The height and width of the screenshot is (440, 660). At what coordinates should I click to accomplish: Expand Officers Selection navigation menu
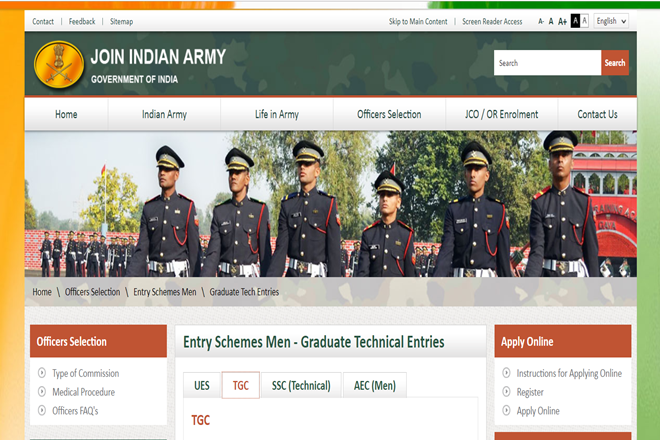[389, 114]
